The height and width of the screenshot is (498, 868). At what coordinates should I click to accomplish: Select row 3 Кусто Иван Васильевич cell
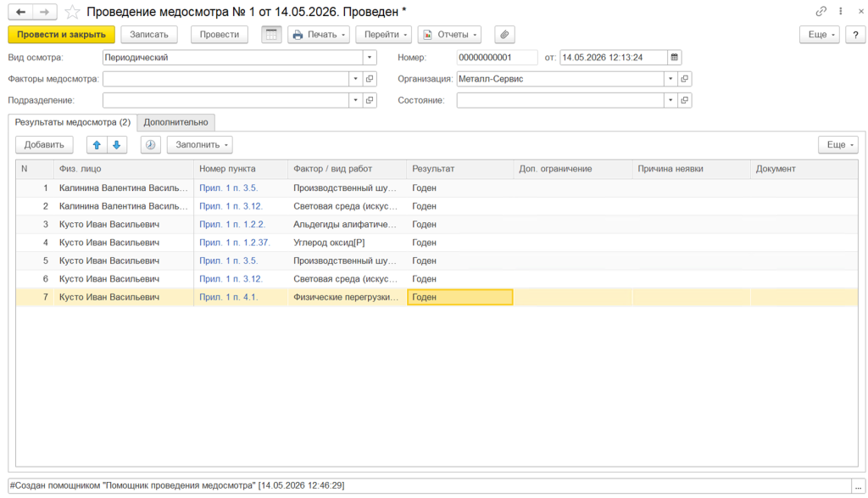pos(124,224)
